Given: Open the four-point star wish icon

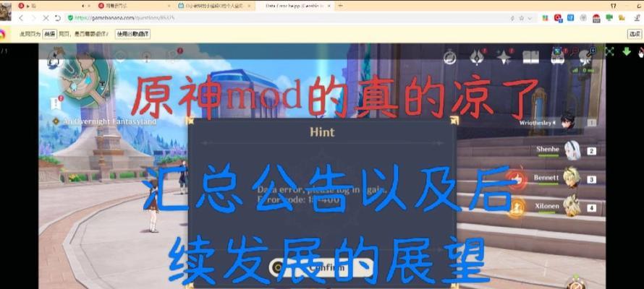Looking at the screenshot, I should pyautogui.click(x=504, y=57).
